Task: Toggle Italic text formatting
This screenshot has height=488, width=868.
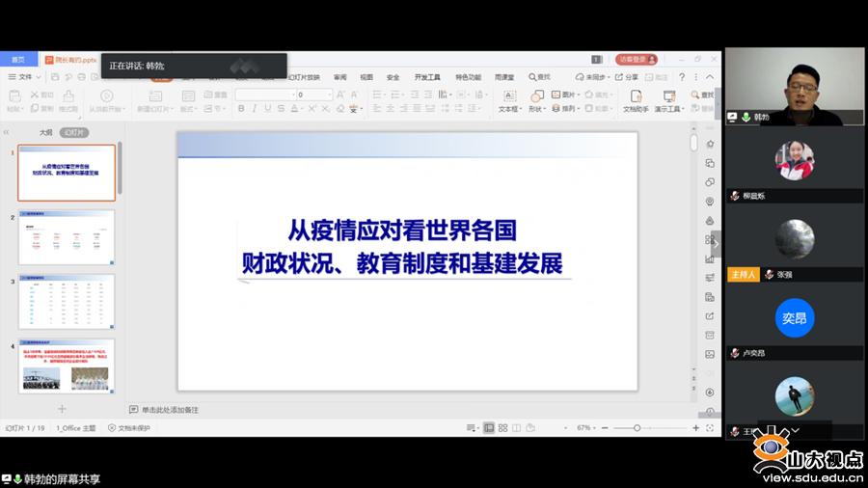Action: (x=255, y=109)
